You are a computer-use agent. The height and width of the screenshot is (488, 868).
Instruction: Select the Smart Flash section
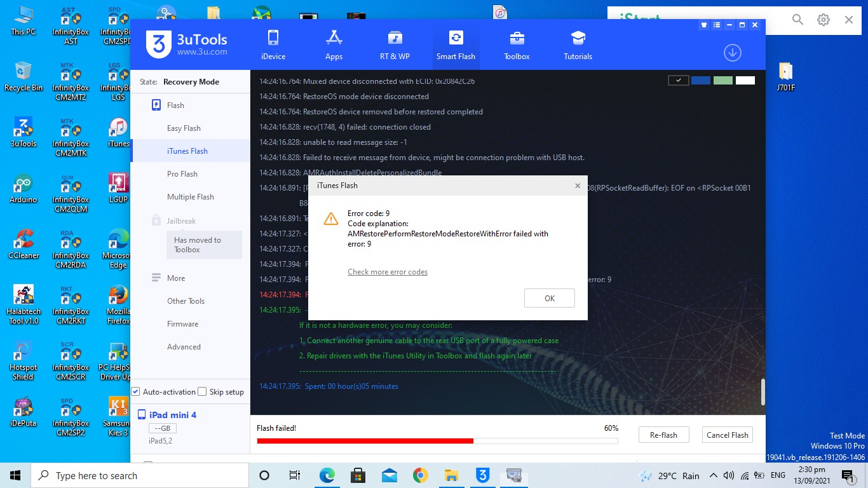coord(456,44)
